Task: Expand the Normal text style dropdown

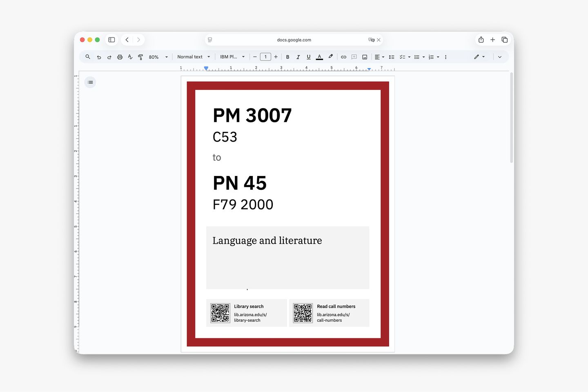Action: (x=194, y=57)
